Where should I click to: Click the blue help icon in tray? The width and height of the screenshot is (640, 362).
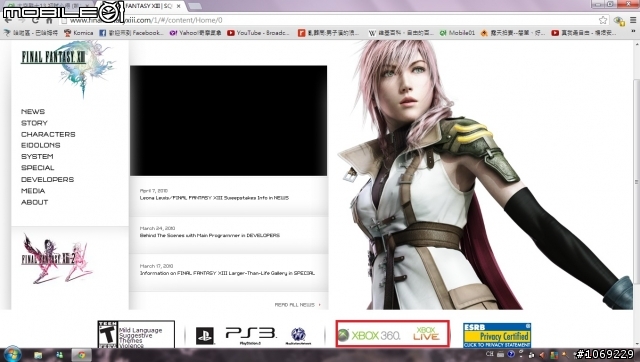tap(511, 354)
